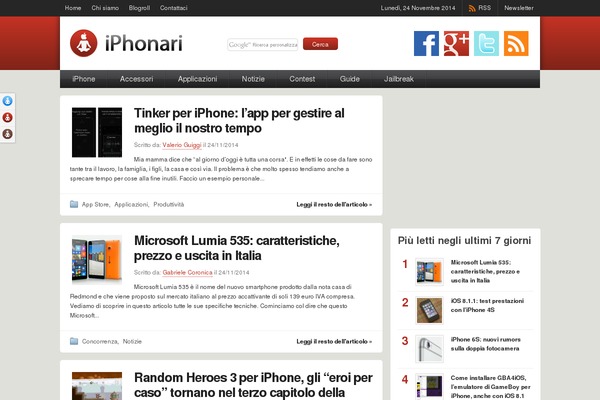Open the Tinker per iPhone article title

239,121
